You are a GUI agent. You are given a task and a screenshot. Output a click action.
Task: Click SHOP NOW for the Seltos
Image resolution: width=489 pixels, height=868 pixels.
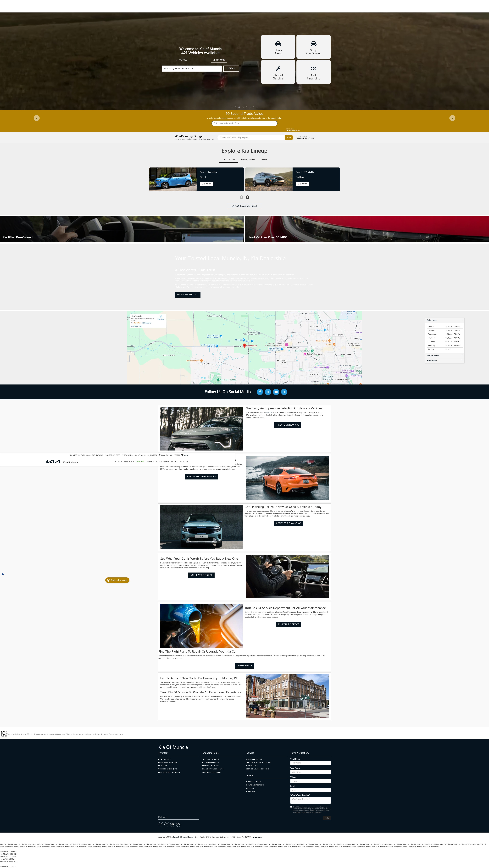pos(303,184)
